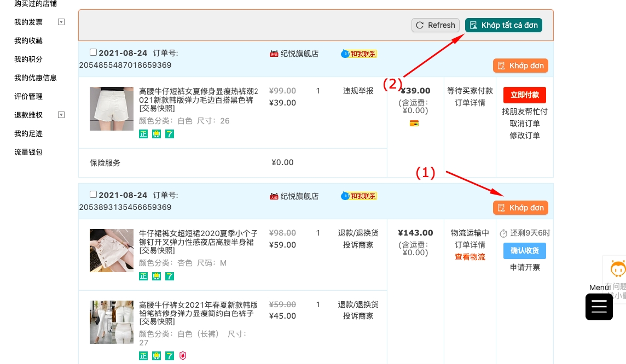This screenshot has width=626, height=364.
Task: Open 我的收藏 in the sidebar
Action: tap(28, 41)
